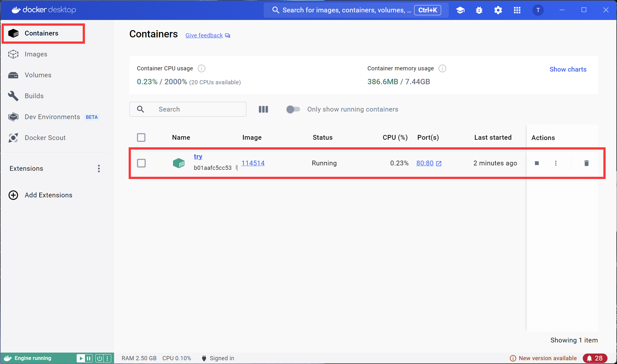Open the three-dot menu for 'try' container
The image size is (617, 364).
(x=556, y=163)
